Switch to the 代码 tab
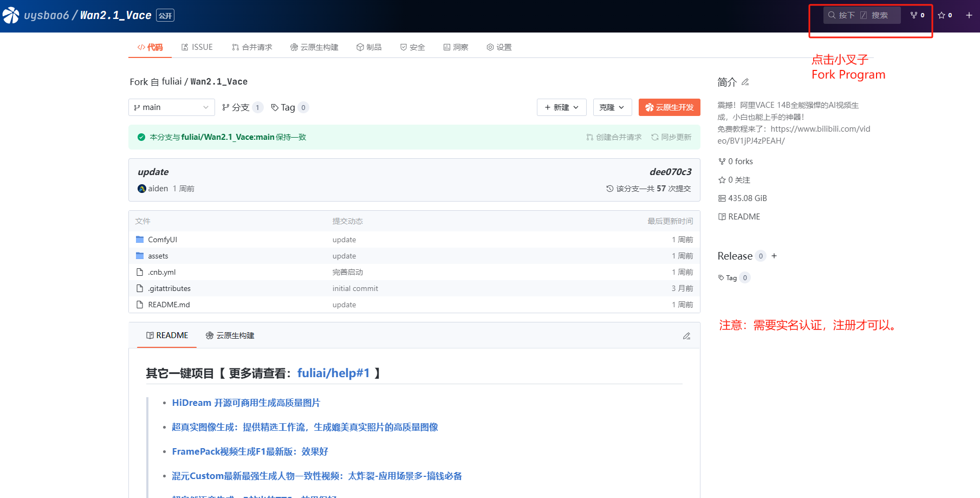 [x=150, y=47]
